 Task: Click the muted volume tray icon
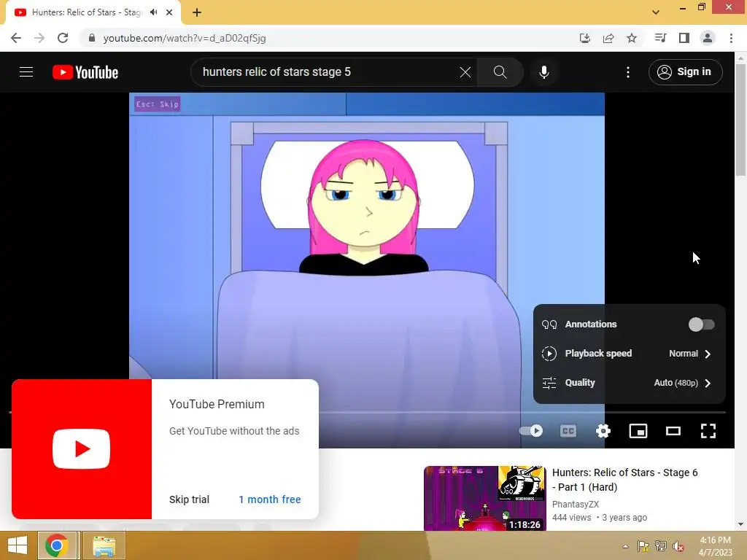[x=678, y=546]
